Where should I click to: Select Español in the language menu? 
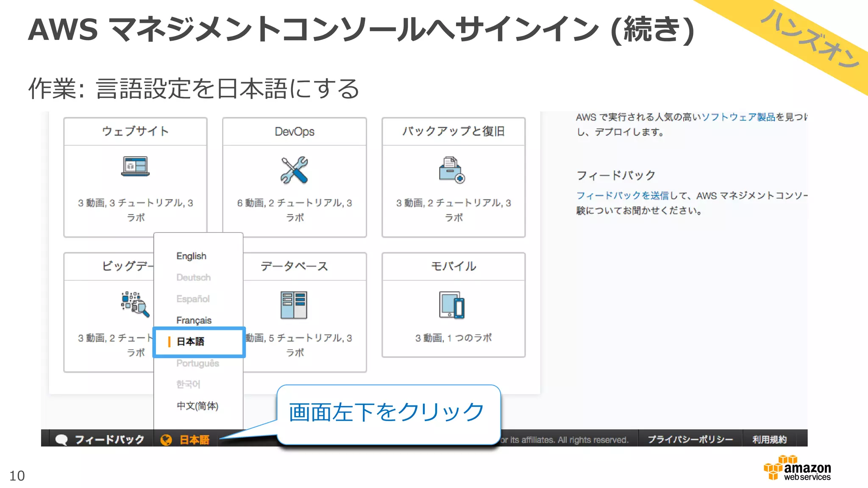click(x=193, y=299)
